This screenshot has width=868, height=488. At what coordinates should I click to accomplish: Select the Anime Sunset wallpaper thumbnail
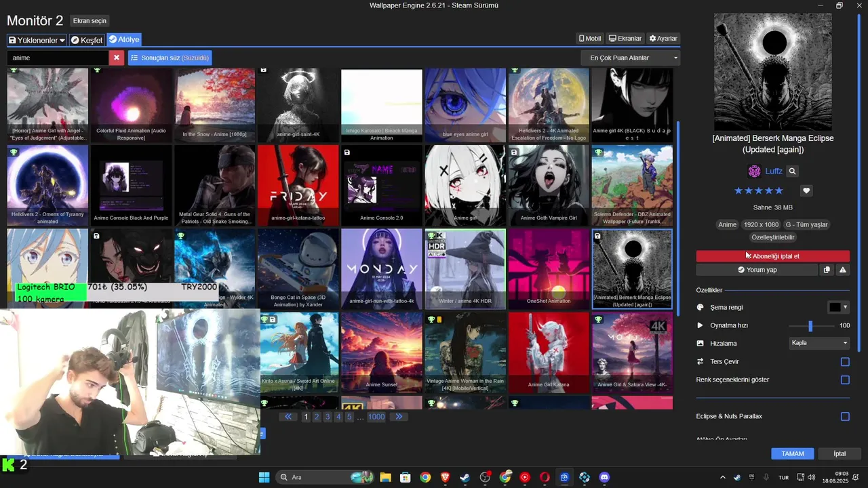382,352
